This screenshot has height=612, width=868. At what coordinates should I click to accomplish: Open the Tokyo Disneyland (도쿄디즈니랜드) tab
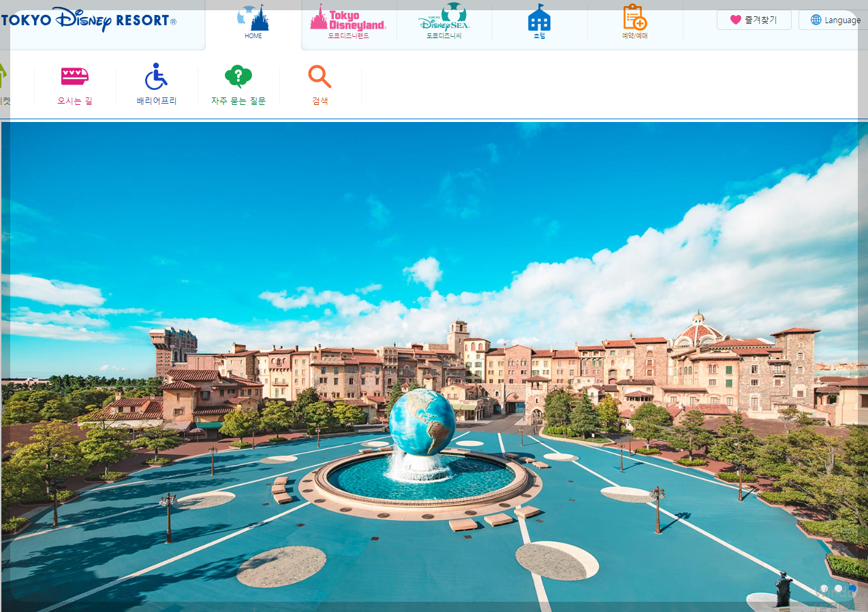coord(348,22)
